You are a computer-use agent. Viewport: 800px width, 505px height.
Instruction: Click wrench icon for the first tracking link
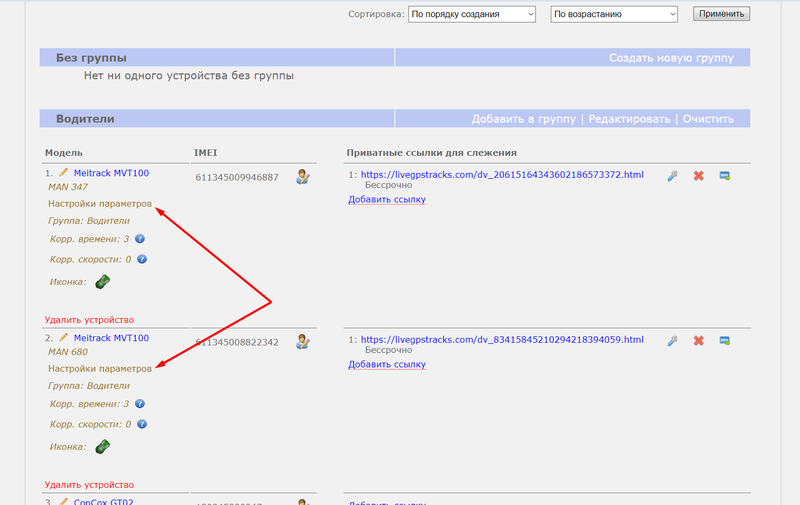tap(672, 175)
